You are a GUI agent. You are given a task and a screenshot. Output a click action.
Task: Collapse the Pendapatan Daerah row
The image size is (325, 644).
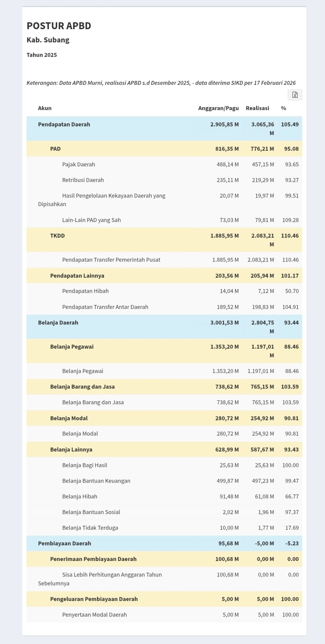pos(64,125)
